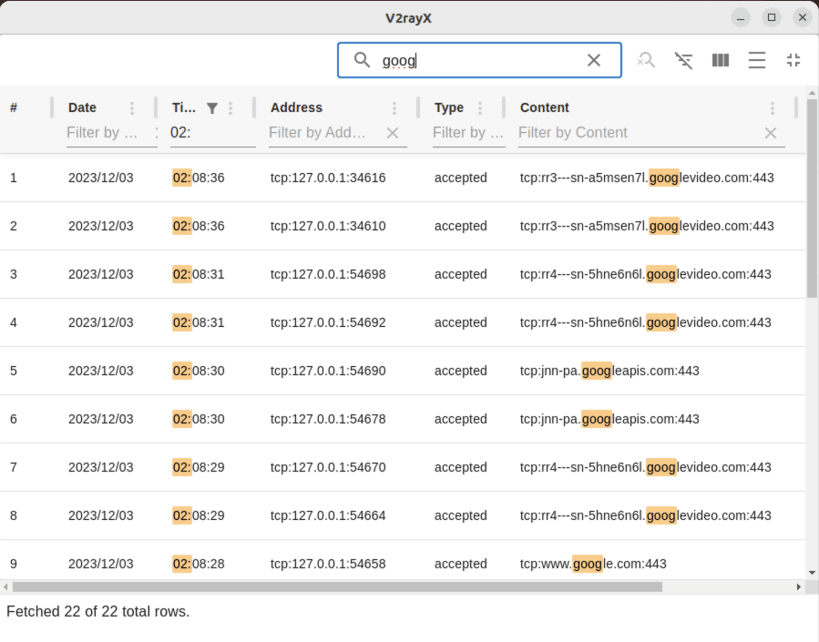The image size is (819, 642).
Task: Toggle row density with the lines icon
Action: tap(756, 60)
